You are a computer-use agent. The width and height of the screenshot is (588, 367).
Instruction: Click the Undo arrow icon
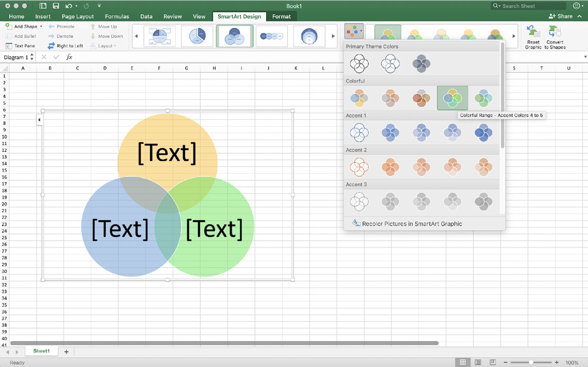point(69,6)
